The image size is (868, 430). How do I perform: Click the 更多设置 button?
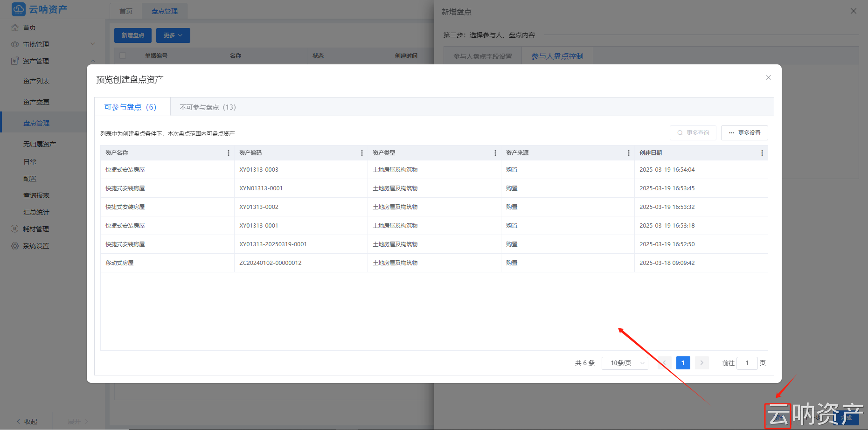[744, 133]
